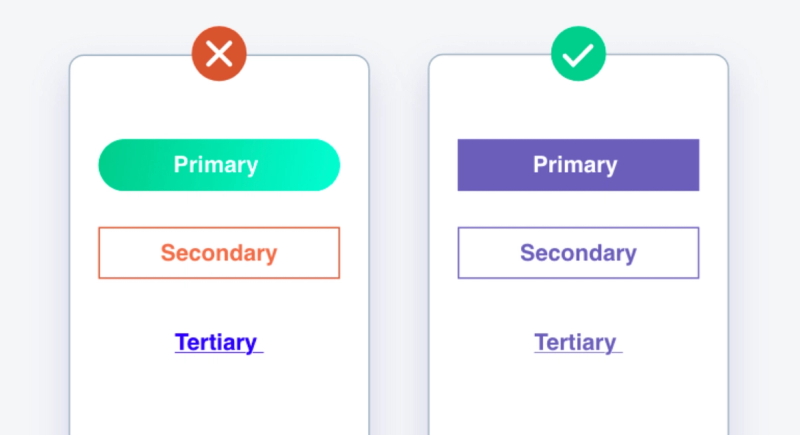Click the purple Secondary text label
Viewport: 800px width, 435px height.
(x=578, y=253)
